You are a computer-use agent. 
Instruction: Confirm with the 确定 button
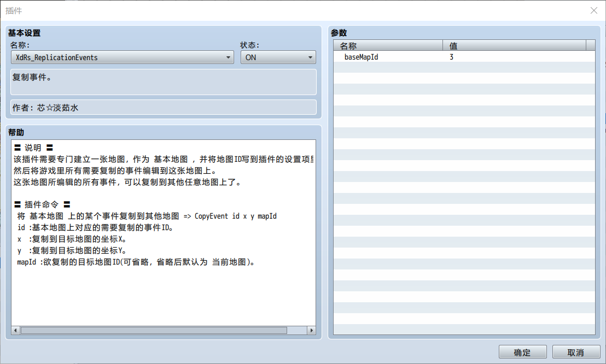pyautogui.click(x=522, y=353)
